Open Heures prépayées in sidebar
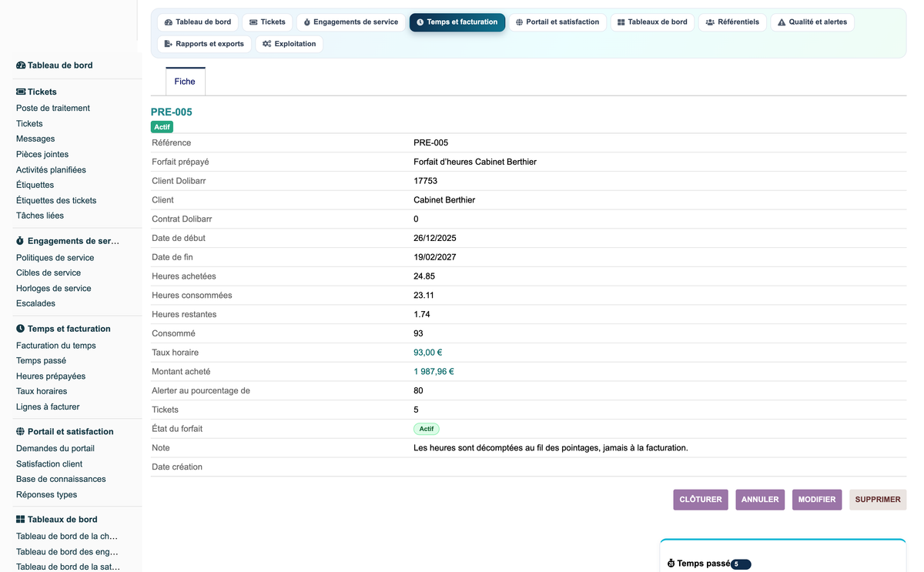924x572 pixels. point(51,376)
